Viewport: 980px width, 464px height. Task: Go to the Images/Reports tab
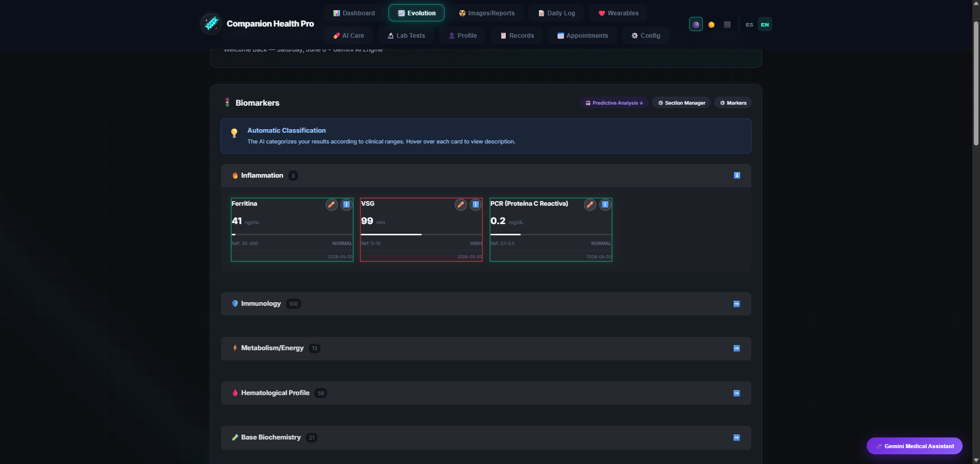[x=486, y=13]
